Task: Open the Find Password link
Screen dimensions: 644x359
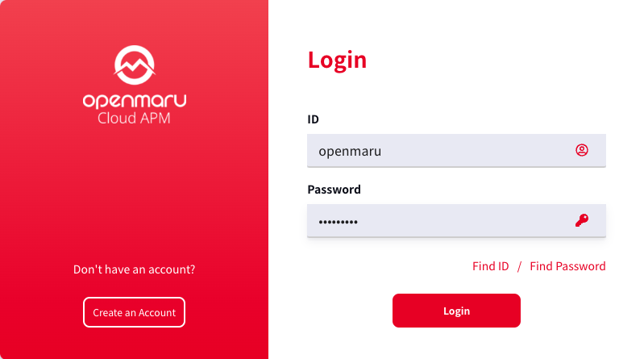Action: (x=567, y=266)
